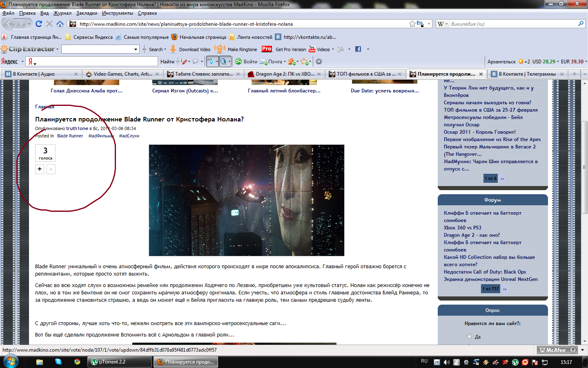Click the Wikipedia search magnifier icon

pos(581,24)
